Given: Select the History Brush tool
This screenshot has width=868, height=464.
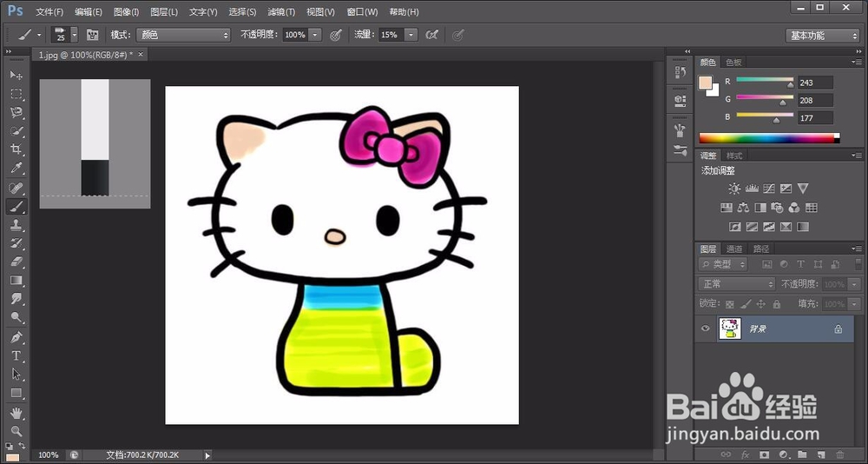Looking at the screenshot, I should [x=16, y=243].
